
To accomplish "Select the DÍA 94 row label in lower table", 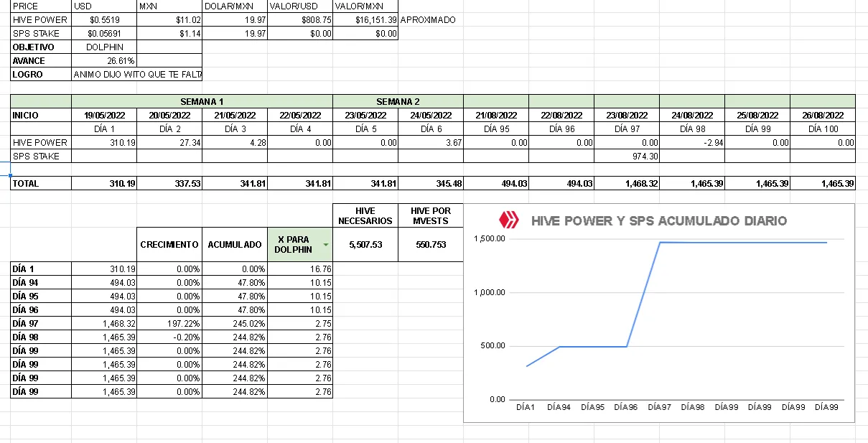I will (x=41, y=282).
